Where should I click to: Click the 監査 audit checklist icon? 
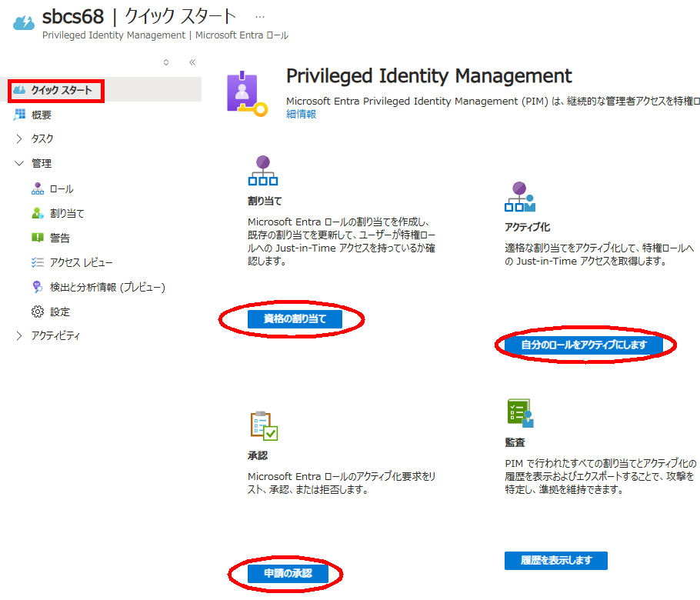click(x=521, y=413)
